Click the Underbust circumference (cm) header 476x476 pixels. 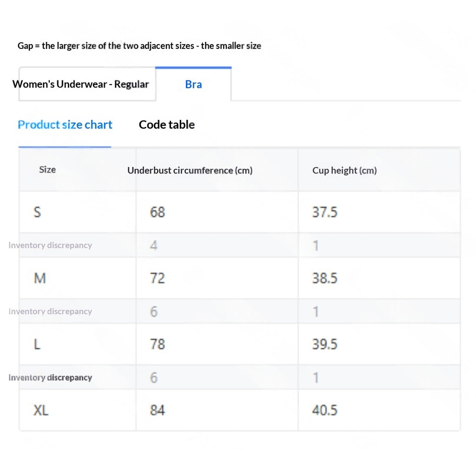190,171
